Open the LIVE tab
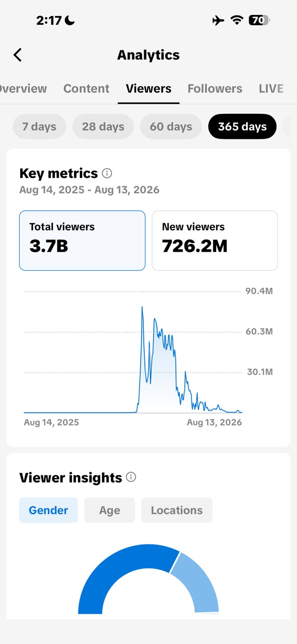 (271, 89)
